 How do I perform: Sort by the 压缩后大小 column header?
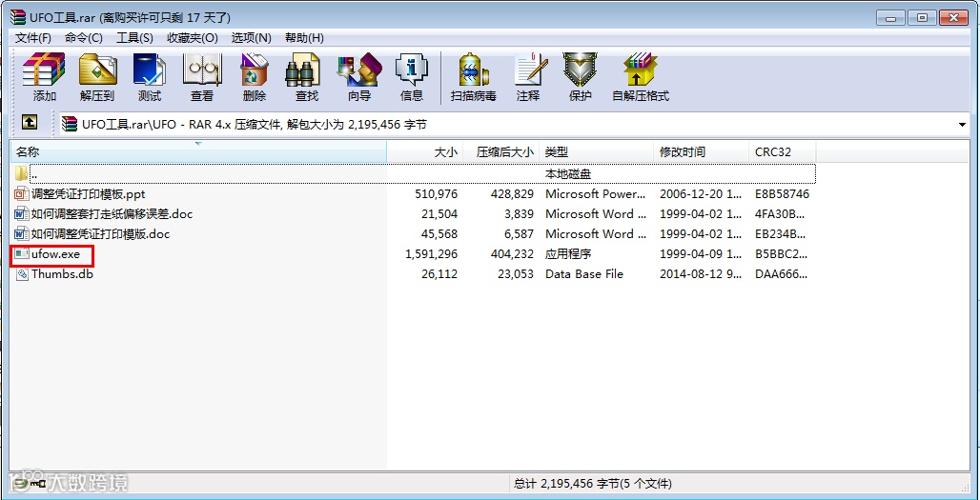[501, 151]
